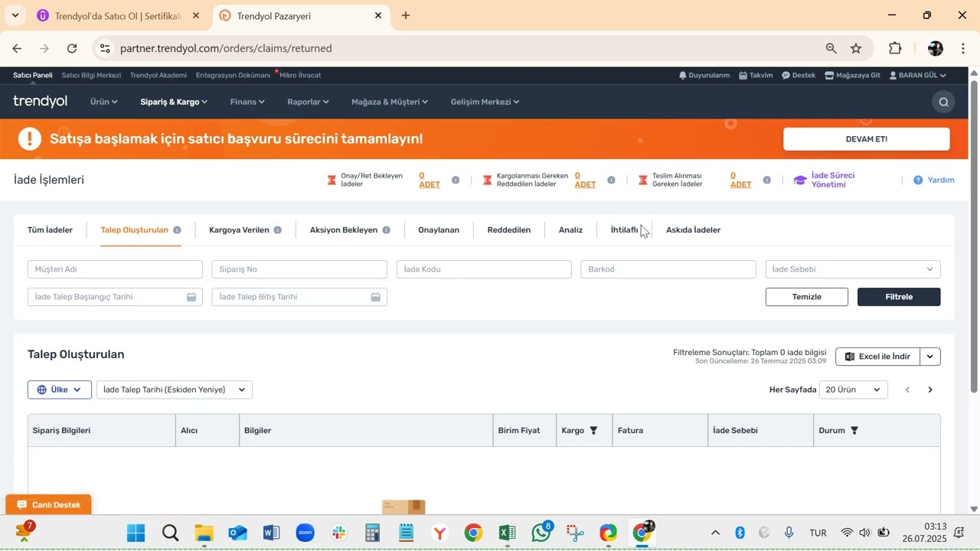Viewport: 980px width, 551px height.
Task: Click Durum column filter icon
Action: click(854, 431)
